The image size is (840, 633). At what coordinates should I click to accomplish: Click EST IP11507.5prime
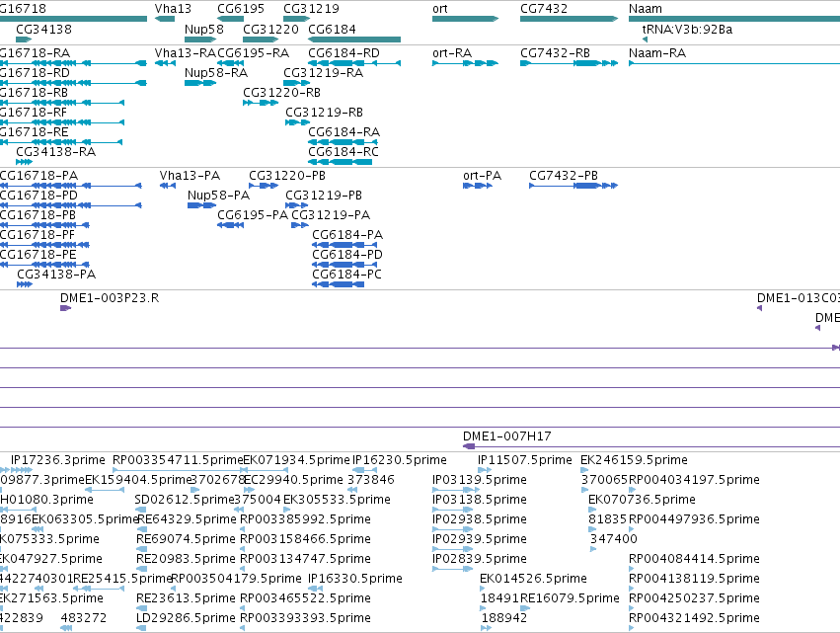tap(525, 460)
